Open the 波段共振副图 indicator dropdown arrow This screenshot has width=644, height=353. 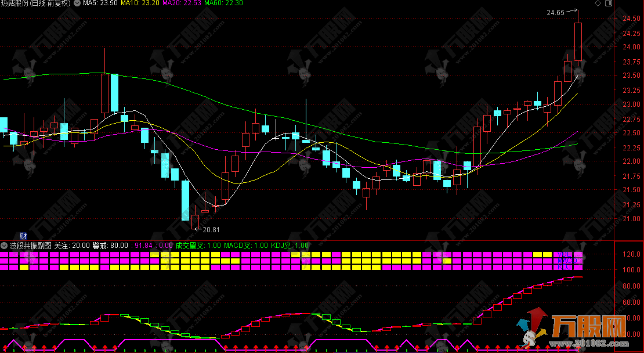click(4, 246)
